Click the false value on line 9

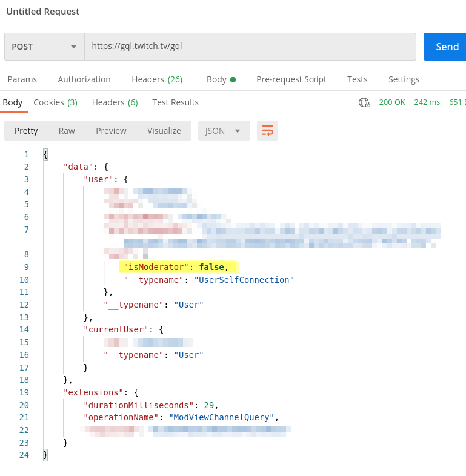coord(211,267)
